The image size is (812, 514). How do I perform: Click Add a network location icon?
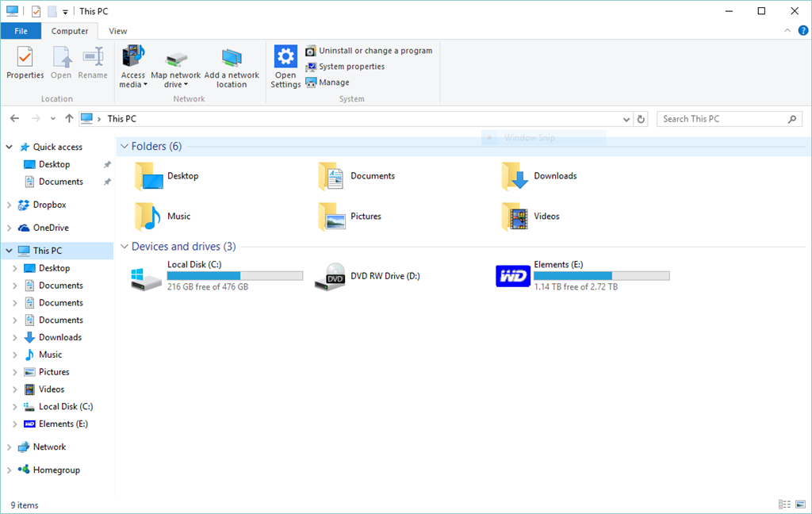tap(232, 59)
